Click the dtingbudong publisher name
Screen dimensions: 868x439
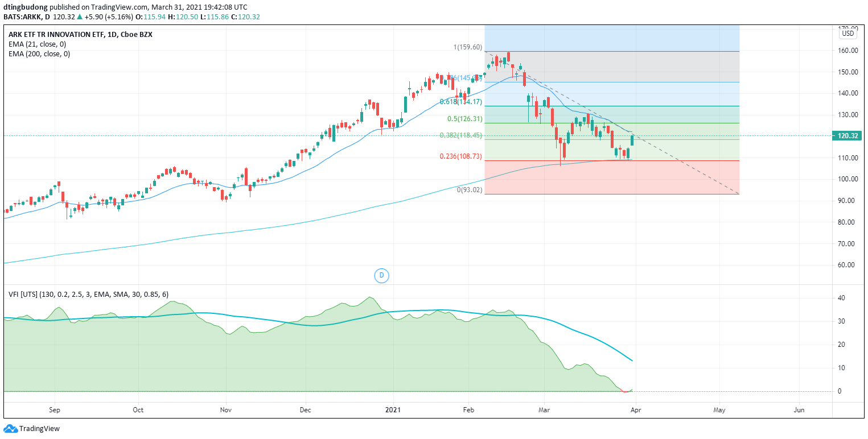tap(26, 7)
